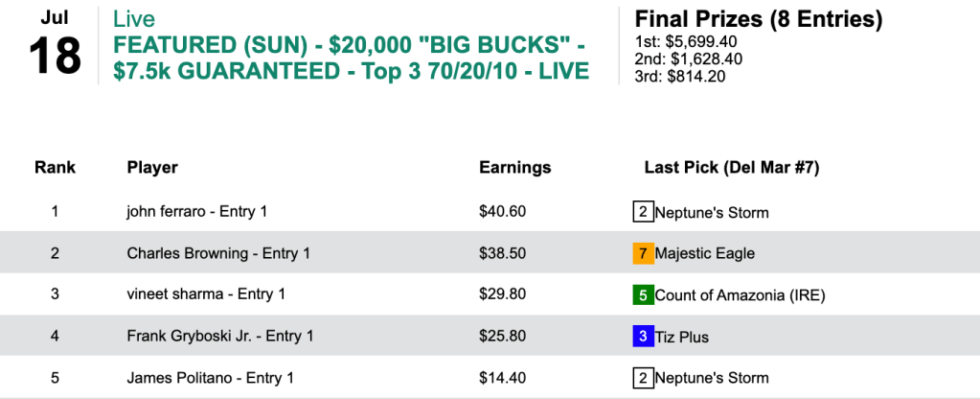Click the Tiz Plus horse name

[x=682, y=337]
